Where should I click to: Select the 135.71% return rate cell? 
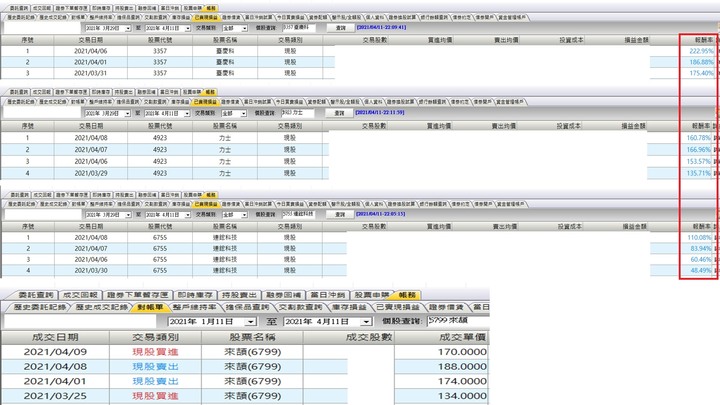click(x=698, y=174)
